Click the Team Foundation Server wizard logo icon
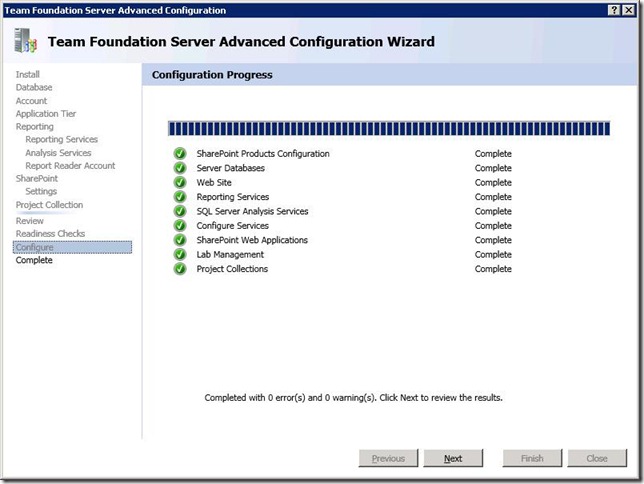The width and height of the screenshot is (644, 484). pyautogui.click(x=25, y=41)
